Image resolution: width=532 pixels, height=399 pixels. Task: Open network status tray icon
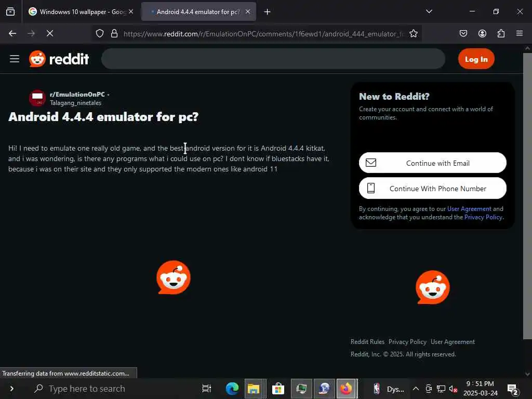point(441,389)
